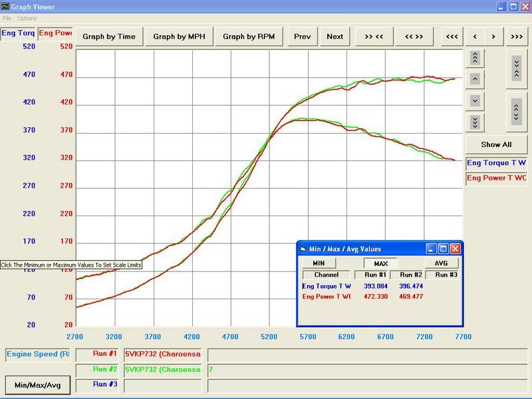The image size is (532, 399).
Task: Click RPM axis maximum value 7700
Action: point(464,336)
